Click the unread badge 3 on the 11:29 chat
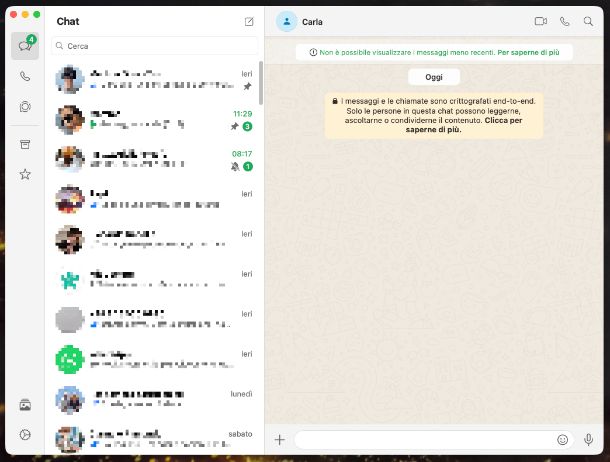This screenshot has height=462, width=610. (247, 126)
